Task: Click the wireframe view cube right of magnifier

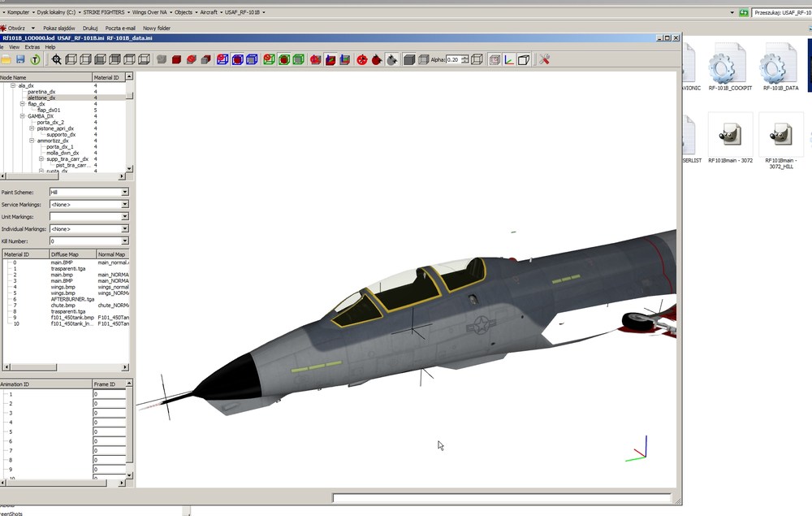Action: [x=71, y=59]
